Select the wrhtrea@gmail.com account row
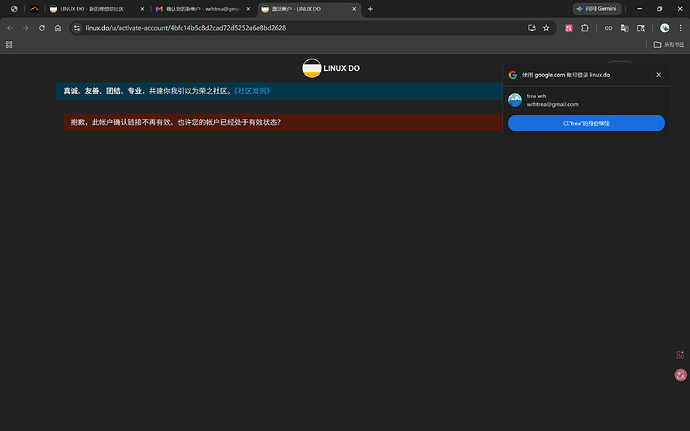The width and height of the screenshot is (690, 431). (x=586, y=100)
